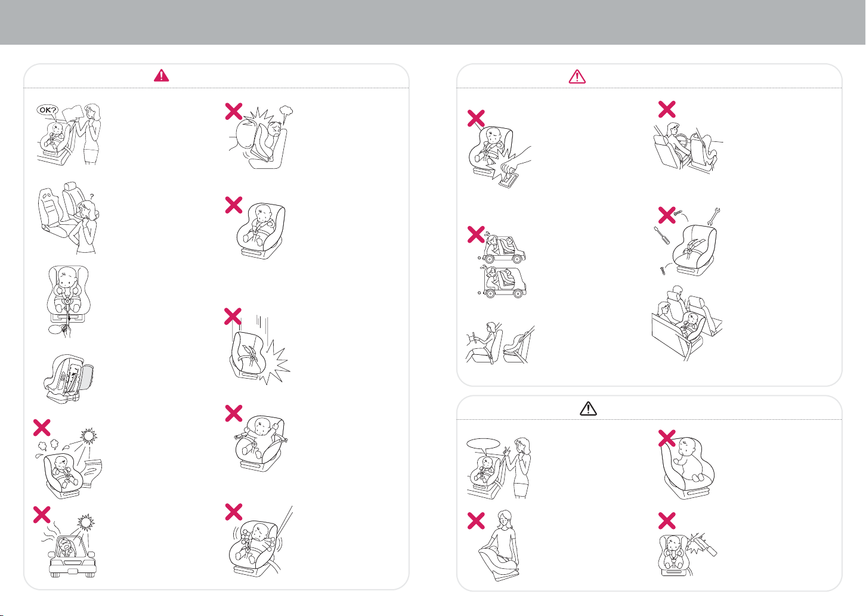Click the solid red warning triangle icon
Image resolution: width=866 pixels, height=616 pixels.
coord(161,76)
